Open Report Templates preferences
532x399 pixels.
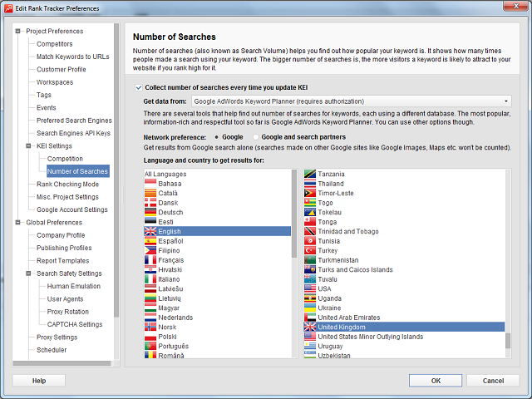pos(63,261)
